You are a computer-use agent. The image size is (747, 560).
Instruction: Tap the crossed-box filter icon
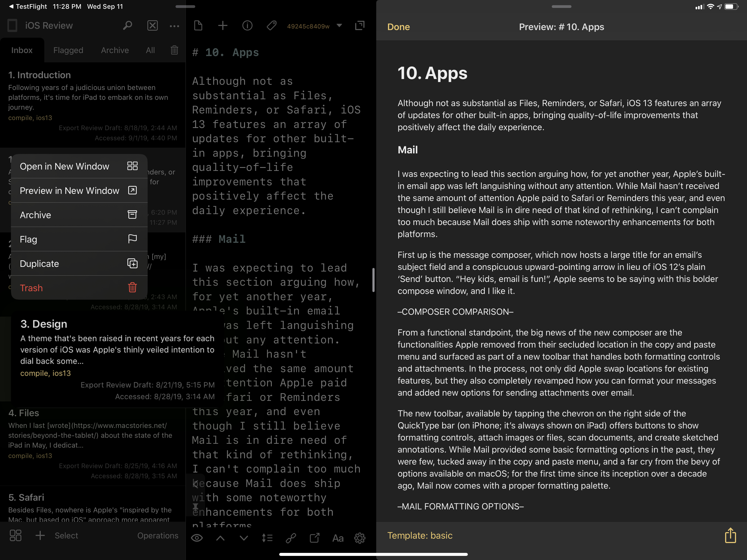point(153,26)
